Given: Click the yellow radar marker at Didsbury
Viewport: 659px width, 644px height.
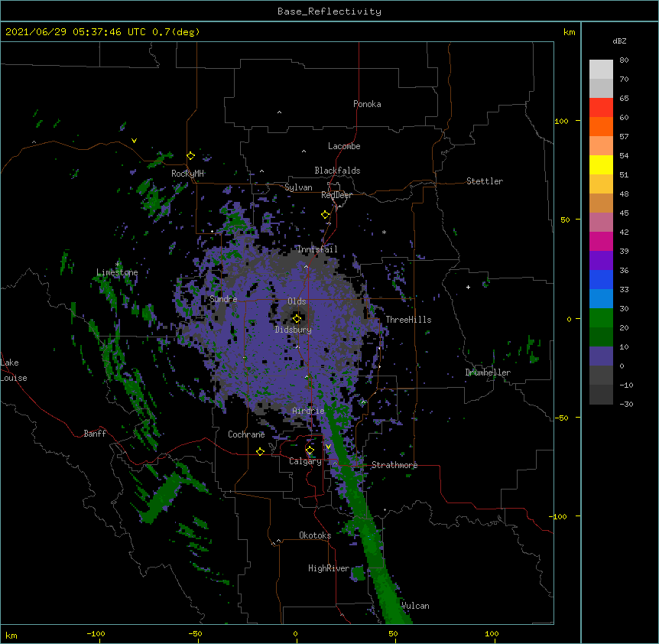Looking at the screenshot, I should 297,318.
